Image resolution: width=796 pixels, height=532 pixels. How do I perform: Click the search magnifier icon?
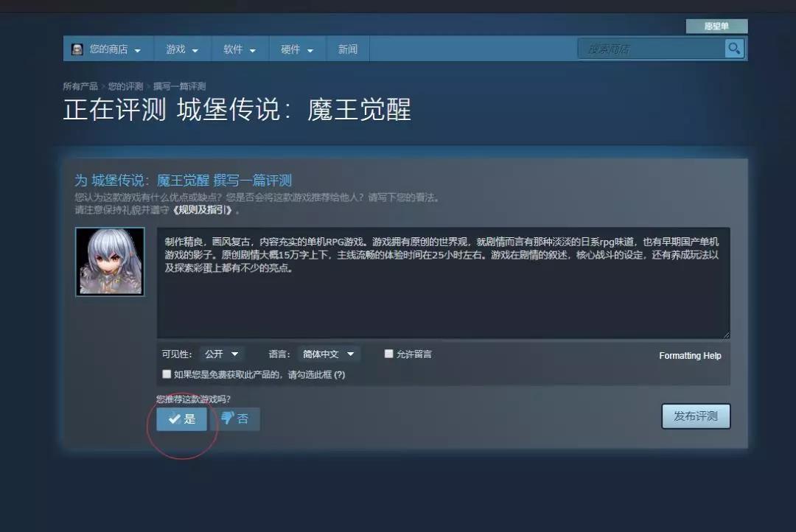click(x=734, y=49)
